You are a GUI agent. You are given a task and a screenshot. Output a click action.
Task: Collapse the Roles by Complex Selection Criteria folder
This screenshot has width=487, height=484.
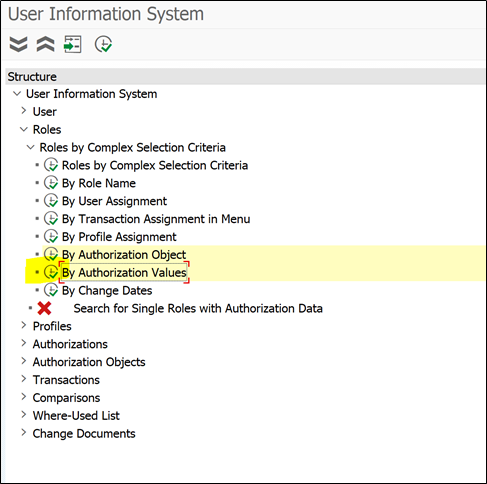tap(30, 147)
